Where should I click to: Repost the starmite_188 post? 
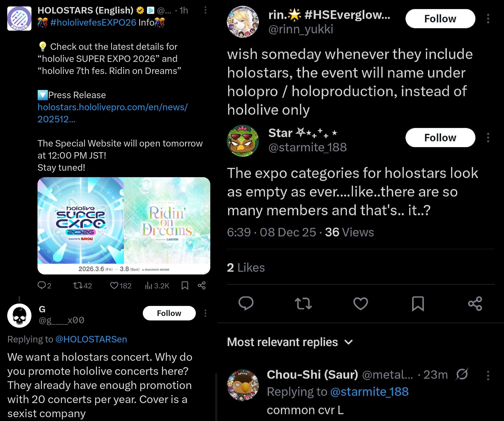coord(303,304)
